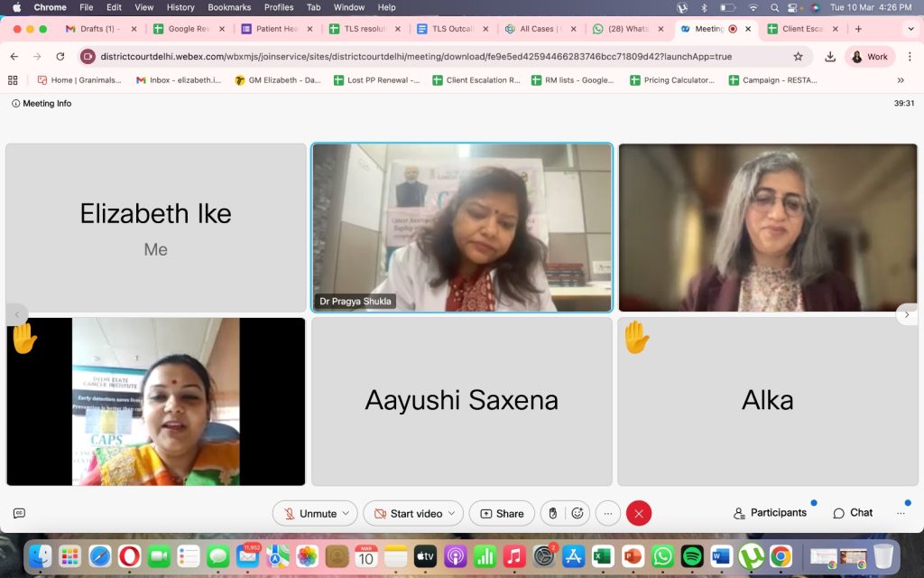Click the Chrome back arrow
The image size is (924, 578).
(14, 57)
